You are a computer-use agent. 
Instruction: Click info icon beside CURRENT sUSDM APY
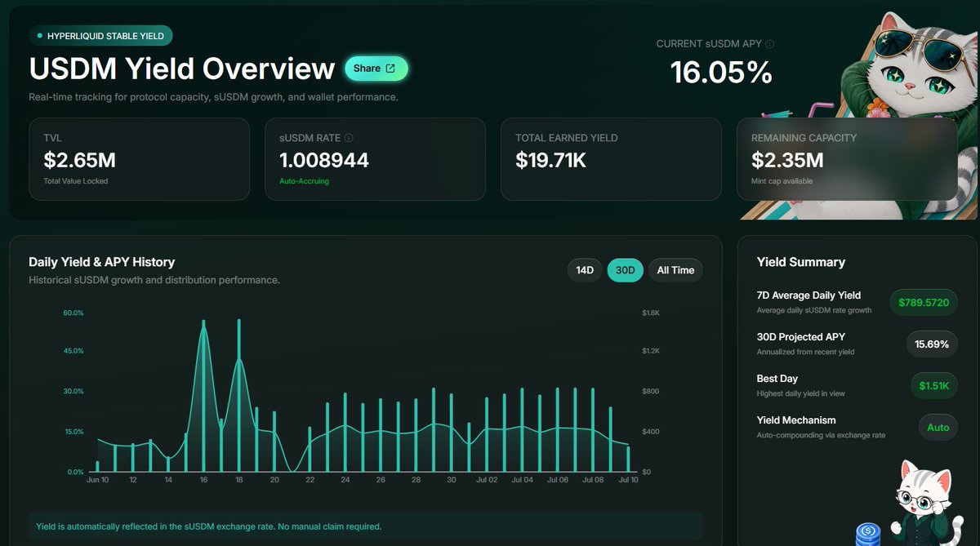pos(769,44)
